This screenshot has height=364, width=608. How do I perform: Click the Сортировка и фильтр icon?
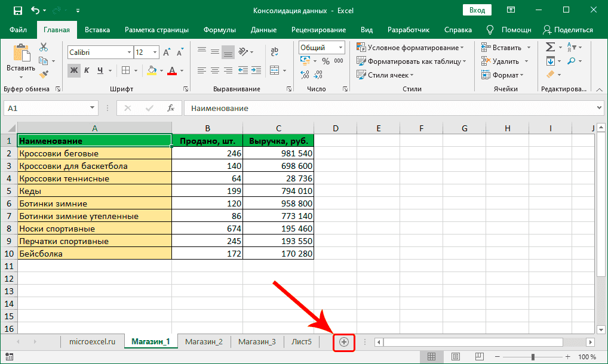[x=572, y=47]
